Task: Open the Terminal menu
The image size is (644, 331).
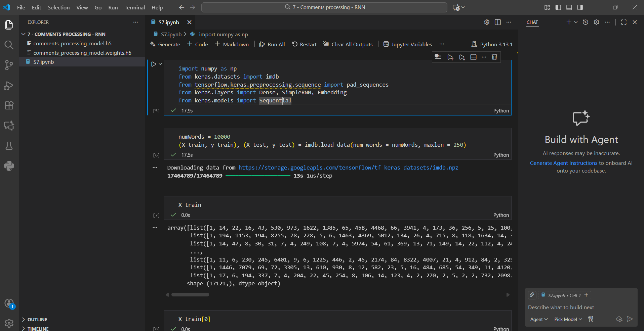Action: [134, 7]
